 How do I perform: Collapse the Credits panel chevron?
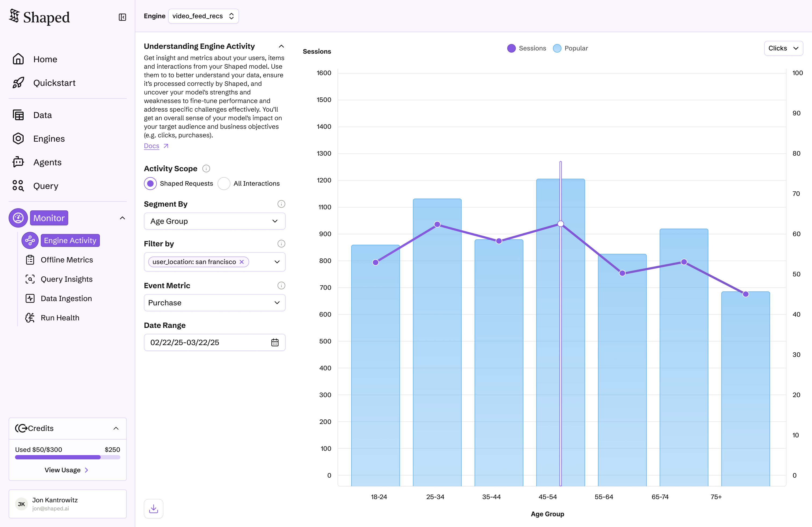[116, 428]
